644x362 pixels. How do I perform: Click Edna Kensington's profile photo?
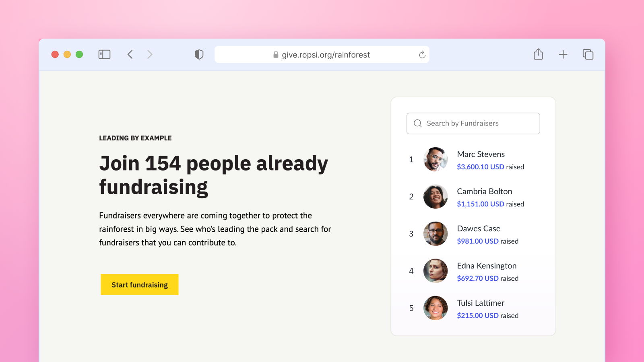click(435, 271)
